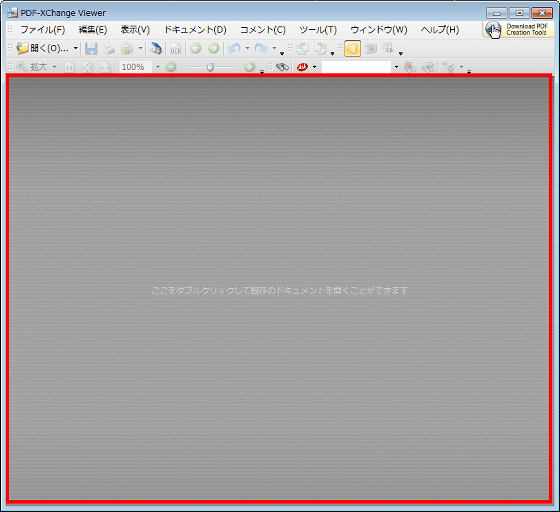Click the OCR page icon

pyautogui.click(x=176, y=49)
